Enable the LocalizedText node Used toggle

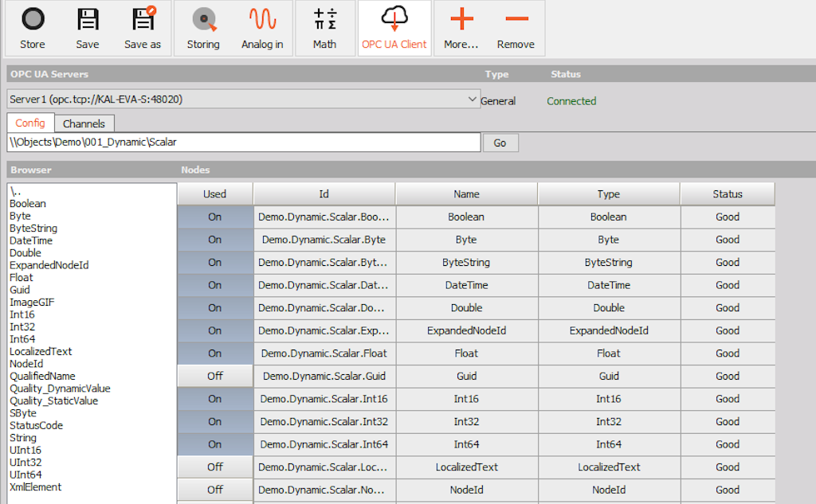(x=215, y=467)
